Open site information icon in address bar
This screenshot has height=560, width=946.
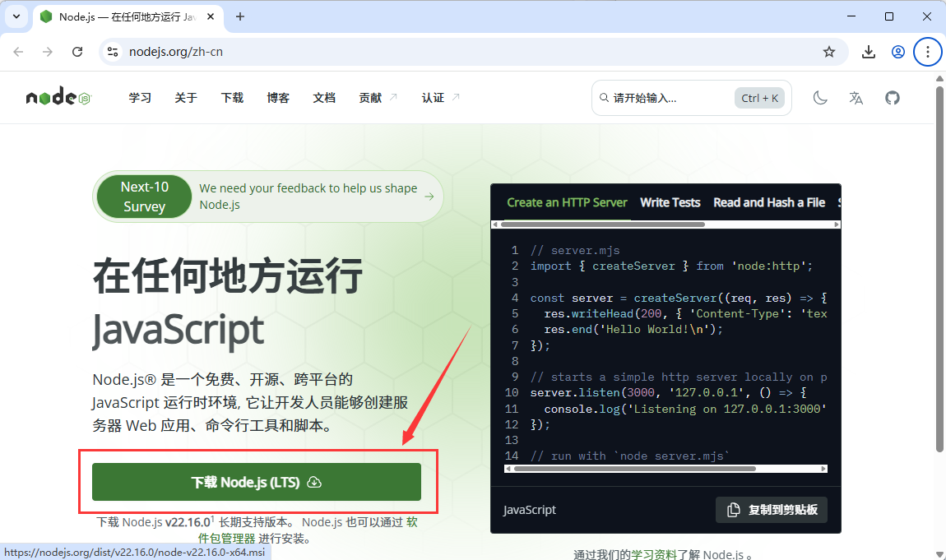[111, 51]
